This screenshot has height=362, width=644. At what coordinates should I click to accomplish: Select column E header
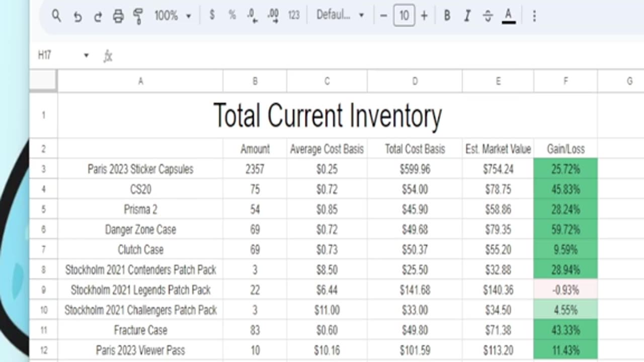(498, 81)
